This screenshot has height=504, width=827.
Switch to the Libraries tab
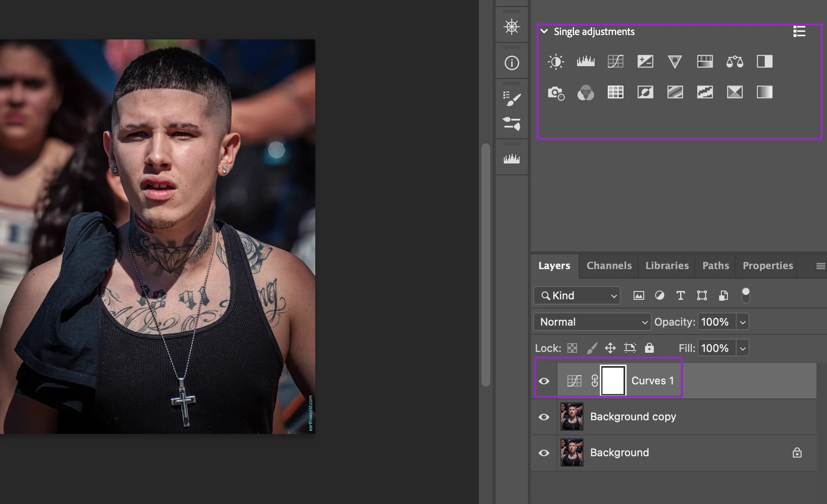click(667, 266)
